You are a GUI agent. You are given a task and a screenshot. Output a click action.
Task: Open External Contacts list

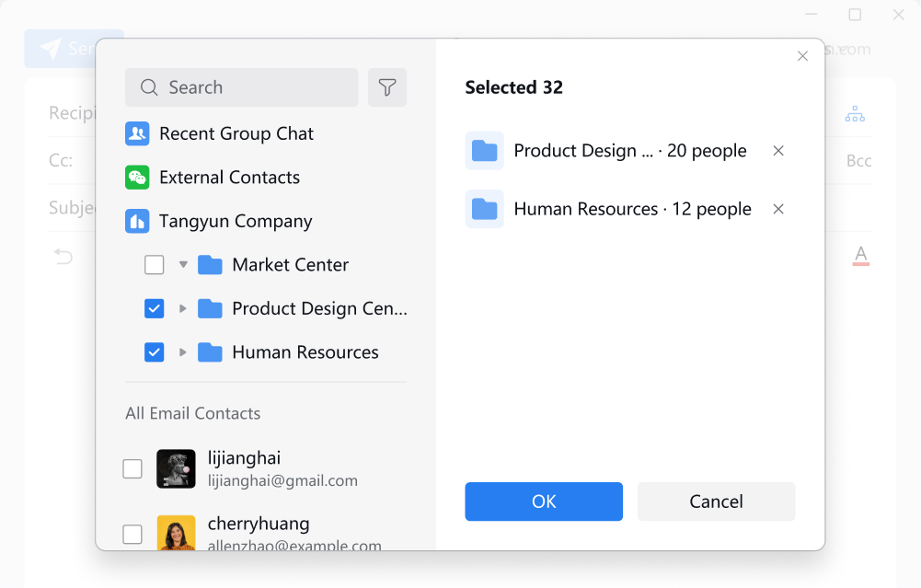(229, 178)
